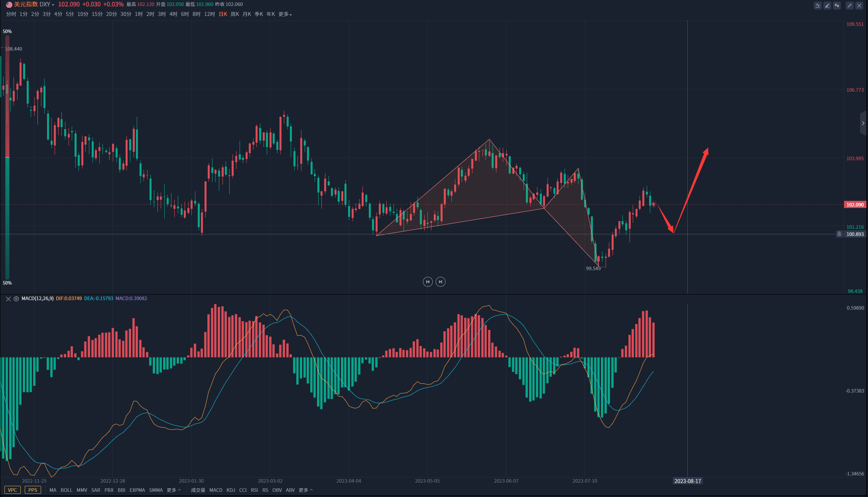Viewport: 868px width, 497px height.
Task: Switch sub-chart to KDJ indicator
Action: [231, 490]
